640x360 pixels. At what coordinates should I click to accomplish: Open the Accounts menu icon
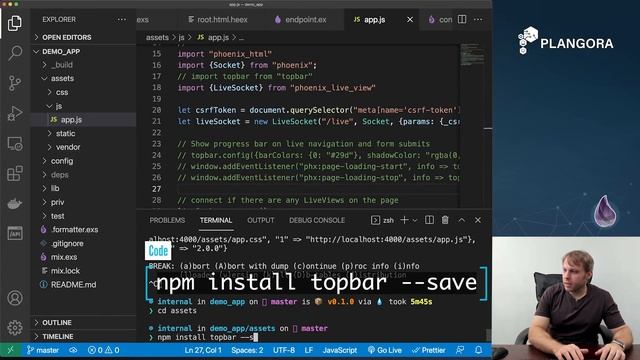(x=15, y=298)
